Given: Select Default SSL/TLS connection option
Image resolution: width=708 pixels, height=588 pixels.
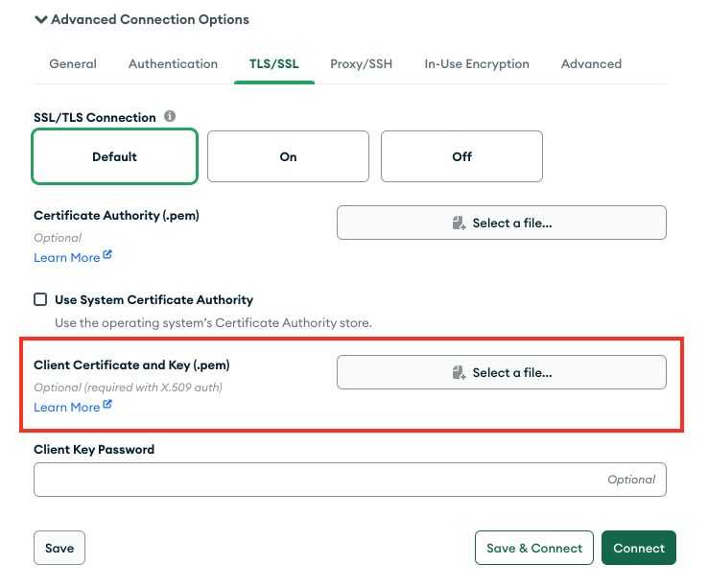Looking at the screenshot, I should [115, 156].
